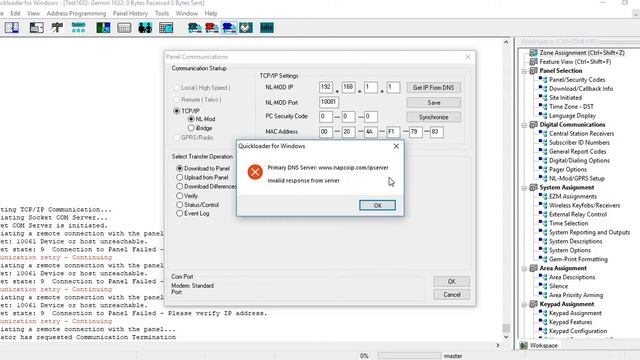The image size is (640, 360).
Task: Select the TCP/IP radio button
Action: [x=177, y=111]
